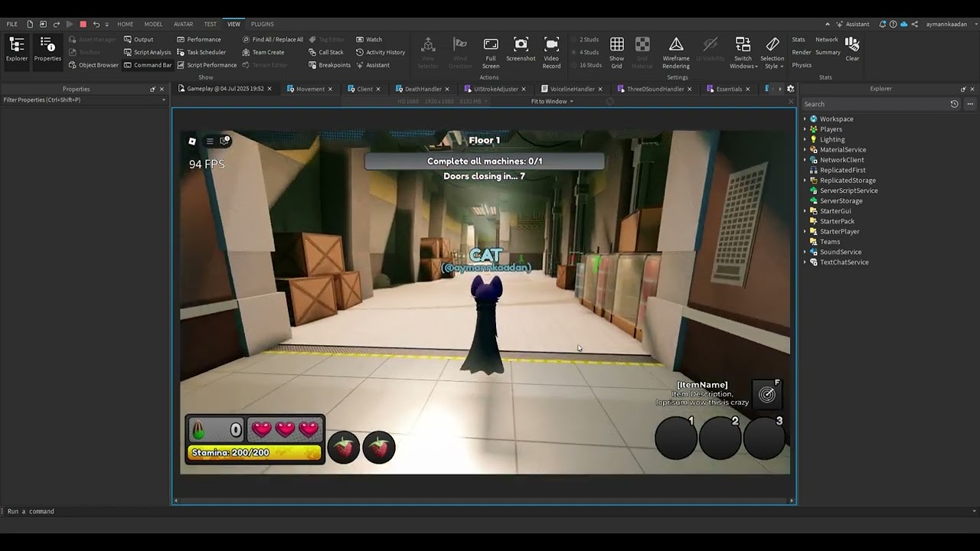Take a Screenshot
The width and height of the screenshot is (980, 551).
tap(521, 49)
